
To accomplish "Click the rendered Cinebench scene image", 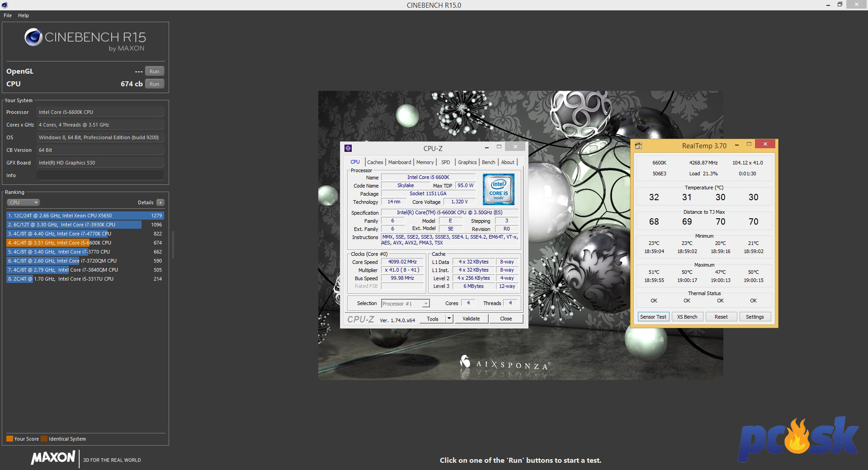I will (x=520, y=235).
